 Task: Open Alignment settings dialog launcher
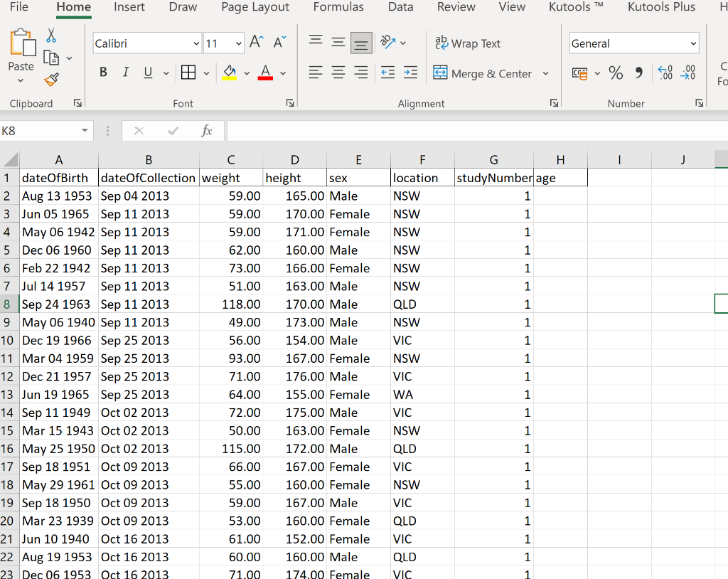[x=554, y=103]
